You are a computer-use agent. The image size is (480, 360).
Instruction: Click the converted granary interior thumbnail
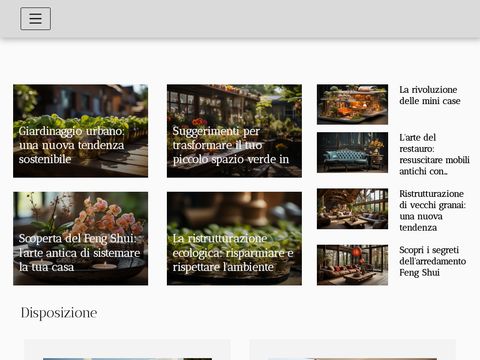click(x=352, y=209)
